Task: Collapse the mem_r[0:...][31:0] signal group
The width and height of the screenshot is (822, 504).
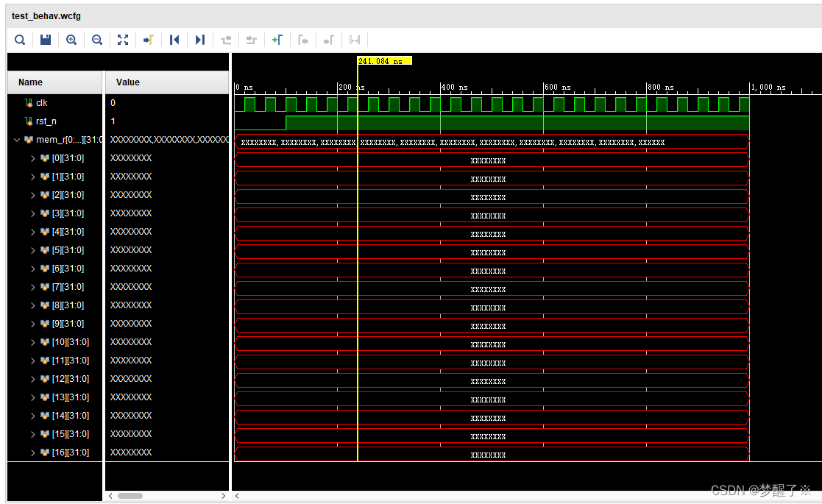Action: (17, 139)
